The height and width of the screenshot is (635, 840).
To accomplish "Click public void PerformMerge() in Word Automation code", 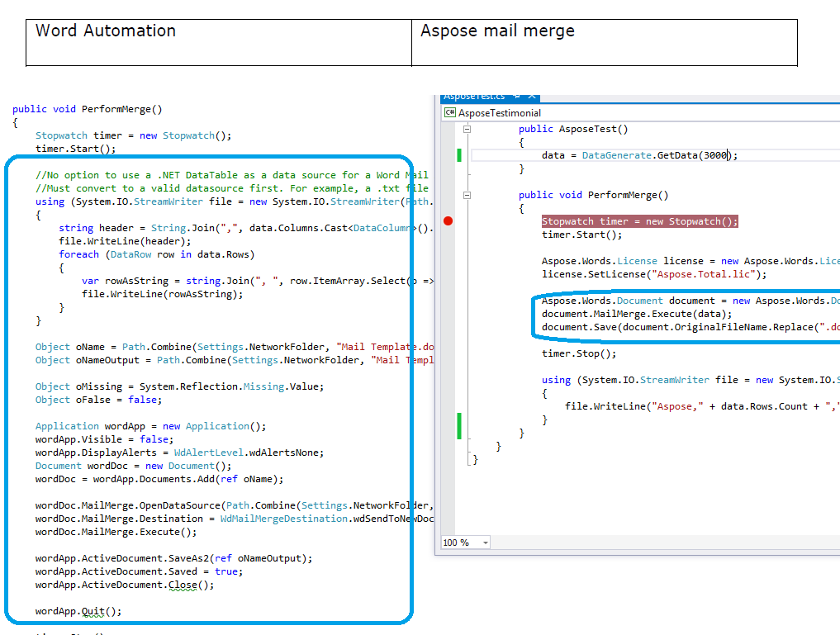I will click(x=88, y=109).
